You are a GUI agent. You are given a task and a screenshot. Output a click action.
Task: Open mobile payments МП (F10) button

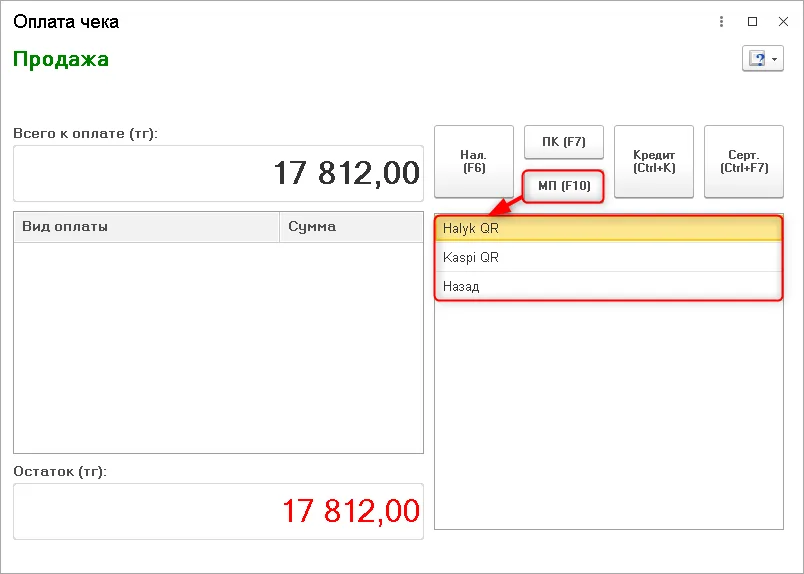pos(564,186)
